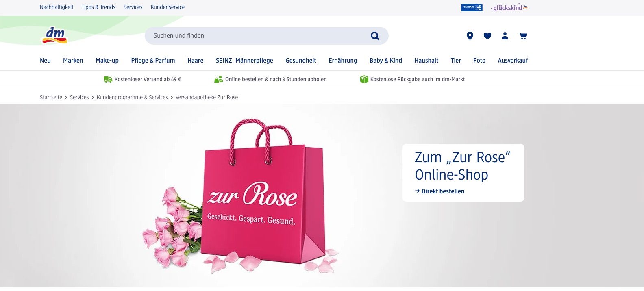644x291 pixels.
Task: Click 'Online bestellen & nach 3 Stunden abholen'
Action: [276, 79]
